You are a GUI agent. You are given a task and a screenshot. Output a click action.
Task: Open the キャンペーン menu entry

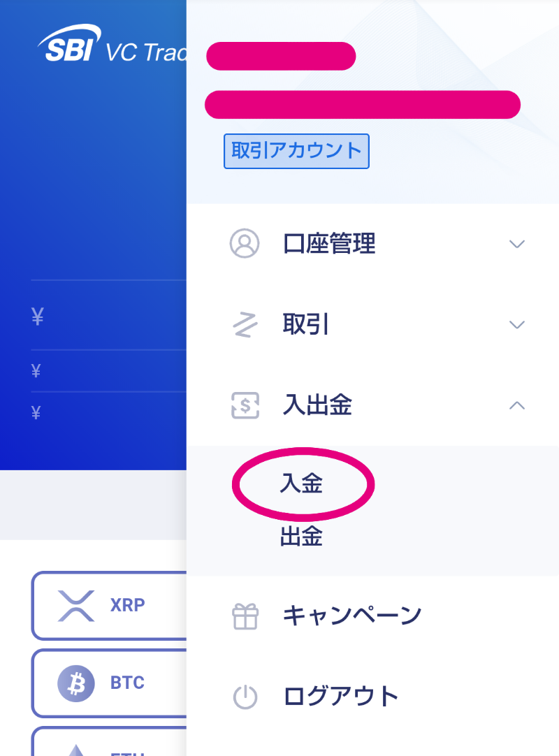(349, 614)
